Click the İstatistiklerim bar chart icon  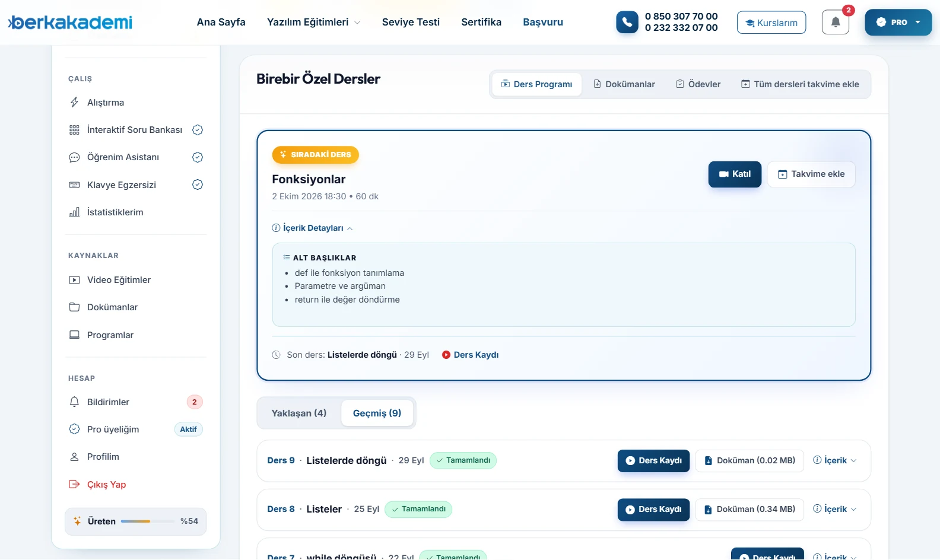(x=74, y=212)
